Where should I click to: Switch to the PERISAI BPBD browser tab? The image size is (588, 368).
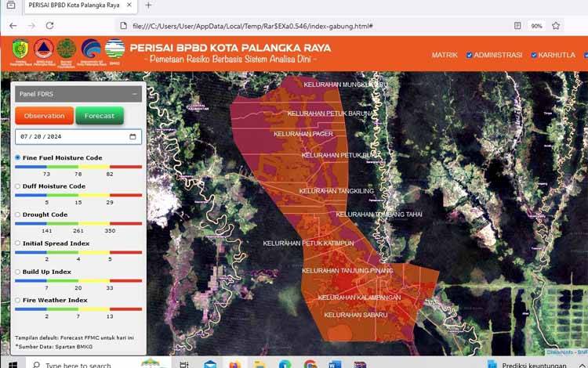coord(79,5)
